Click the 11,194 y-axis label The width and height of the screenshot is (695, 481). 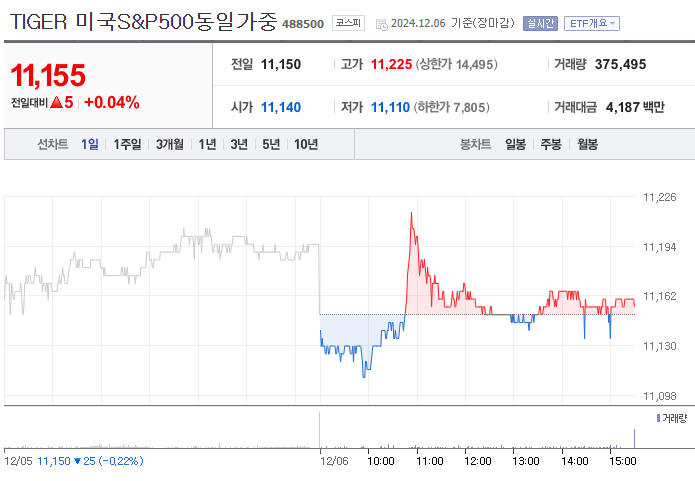click(x=660, y=247)
